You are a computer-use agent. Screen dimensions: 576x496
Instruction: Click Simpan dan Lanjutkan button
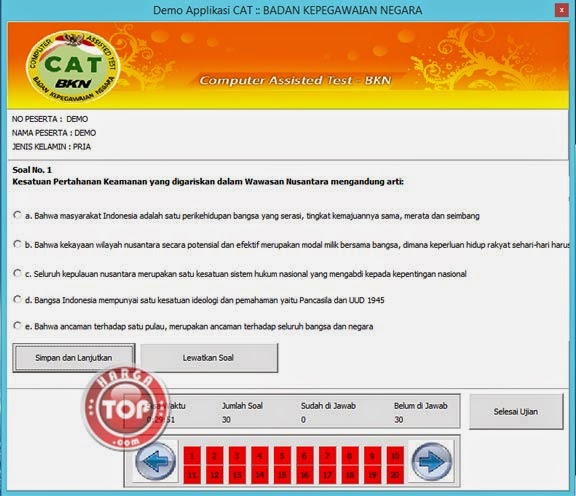point(74,358)
